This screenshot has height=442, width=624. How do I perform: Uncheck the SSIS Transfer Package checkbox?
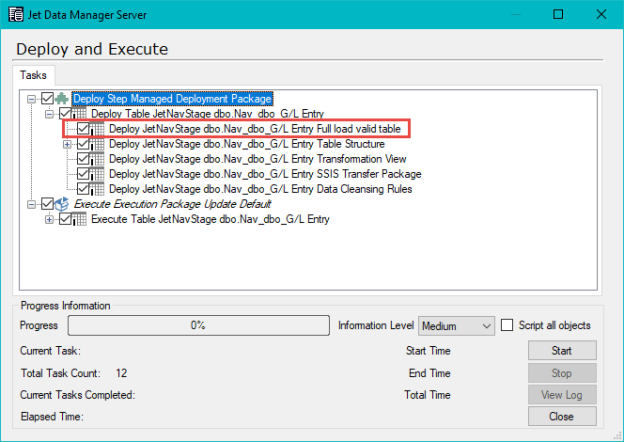pyautogui.click(x=83, y=174)
